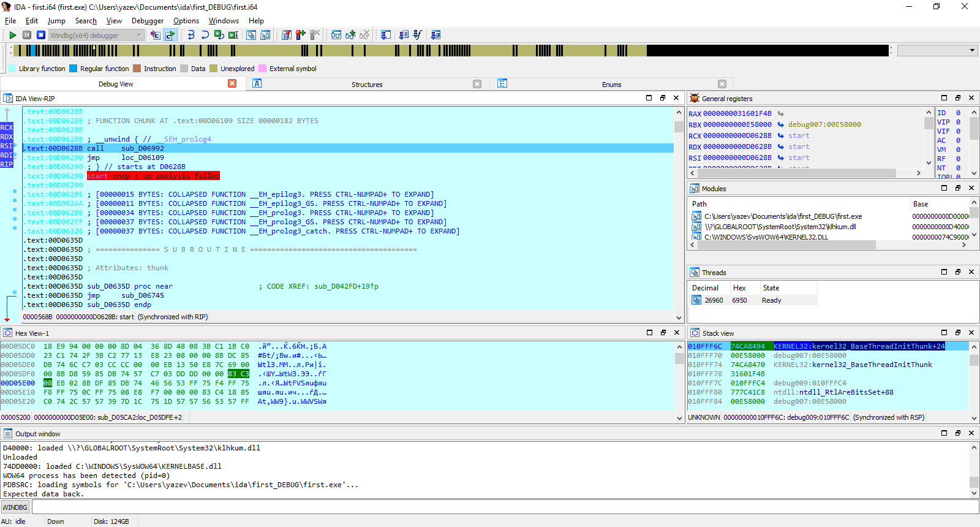Viewport: 980px width, 527px height.
Task: Click the WINDBG command interpreter button
Action: (x=15, y=507)
